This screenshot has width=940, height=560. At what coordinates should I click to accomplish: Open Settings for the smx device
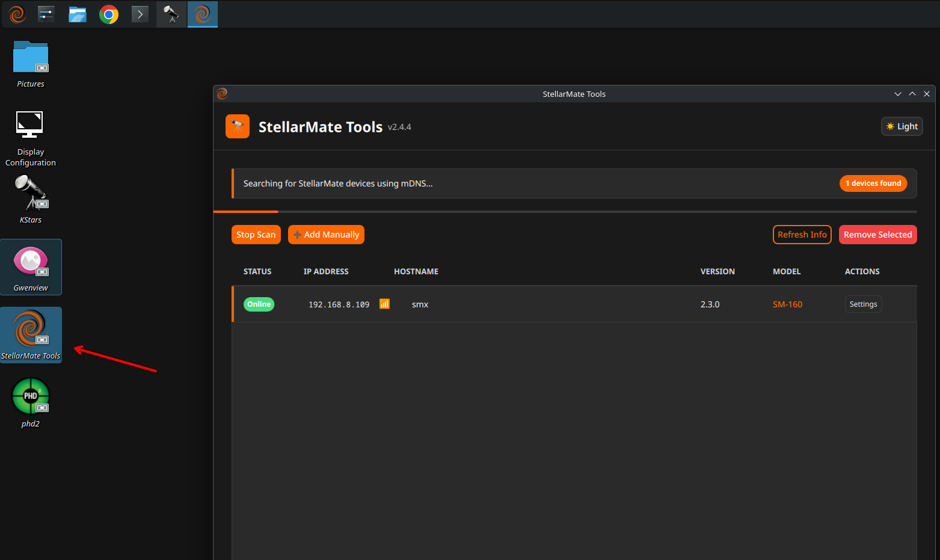864,304
